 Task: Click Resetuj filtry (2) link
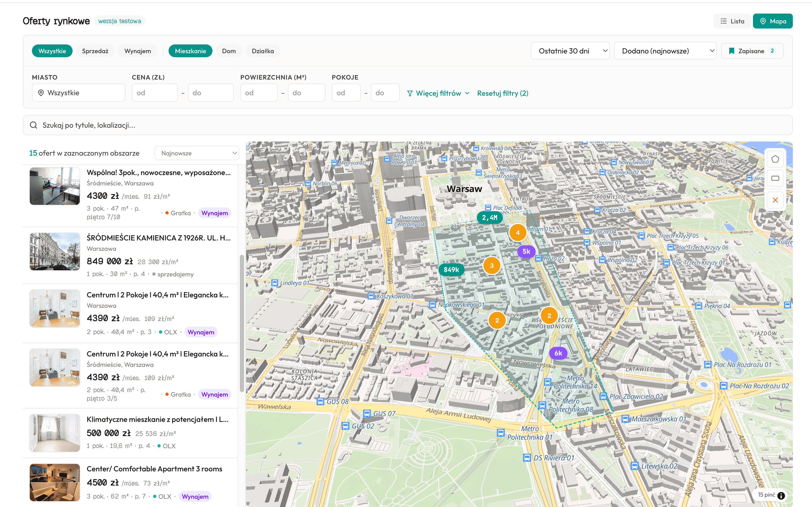(x=503, y=93)
